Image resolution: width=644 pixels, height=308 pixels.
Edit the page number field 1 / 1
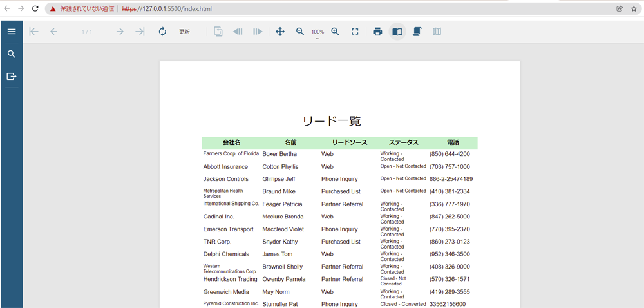87,32
